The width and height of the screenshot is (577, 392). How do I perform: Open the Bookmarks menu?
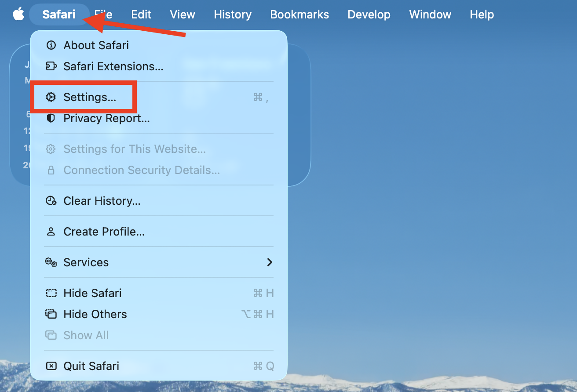[x=299, y=14]
